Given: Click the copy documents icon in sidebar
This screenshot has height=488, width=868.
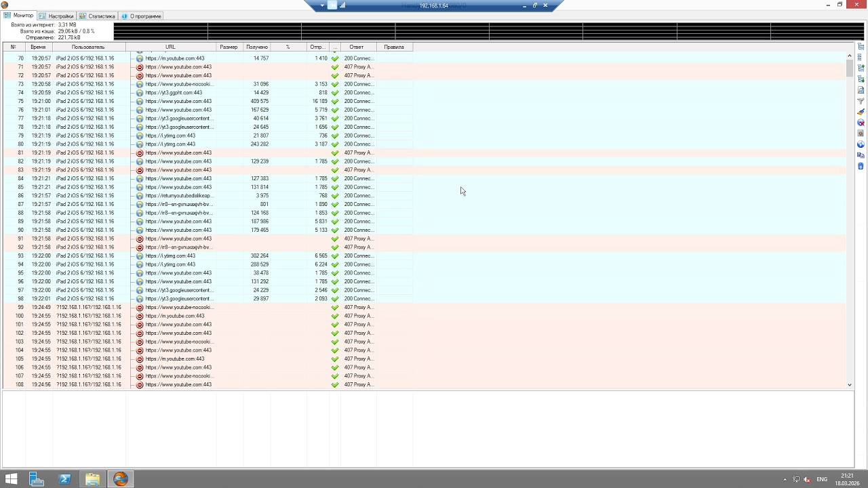Looking at the screenshot, I should click(x=861, y=155).
